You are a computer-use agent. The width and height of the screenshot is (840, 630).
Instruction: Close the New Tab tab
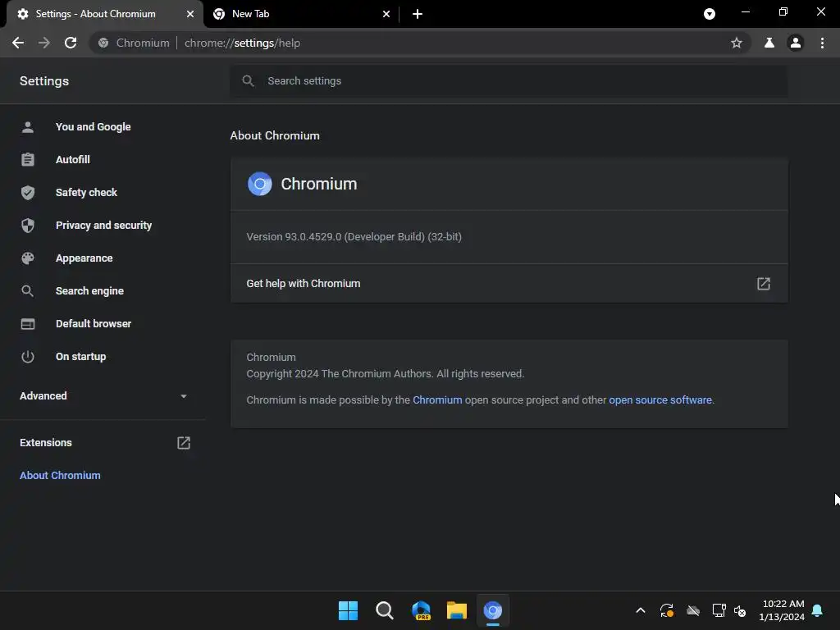click(x=386, y=14)
